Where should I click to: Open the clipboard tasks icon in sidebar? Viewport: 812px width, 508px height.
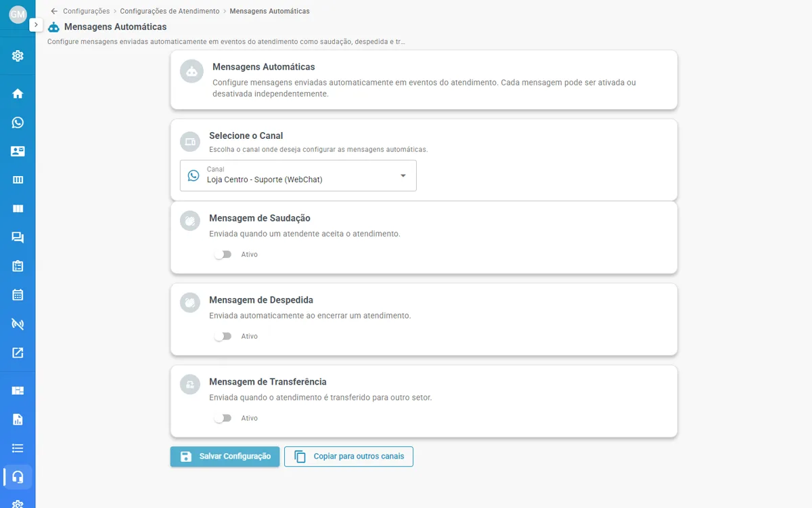[18, 266]
